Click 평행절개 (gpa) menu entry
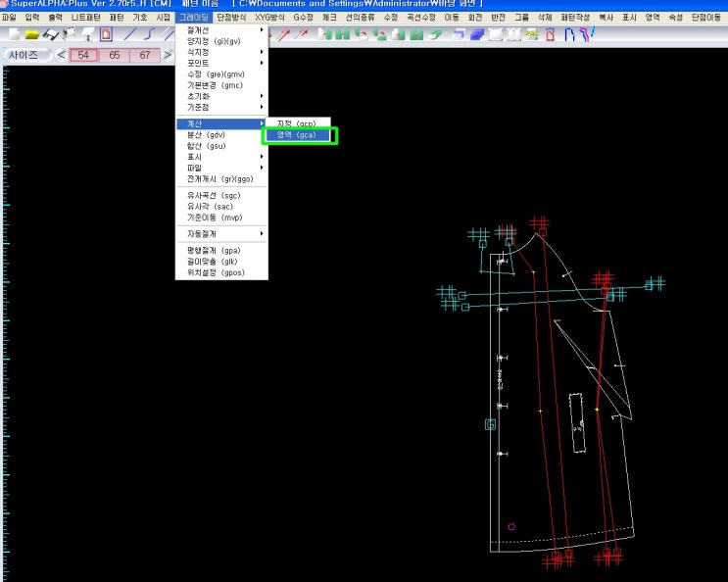This screenshot has height=582, width=728. (x=214, y=251)
